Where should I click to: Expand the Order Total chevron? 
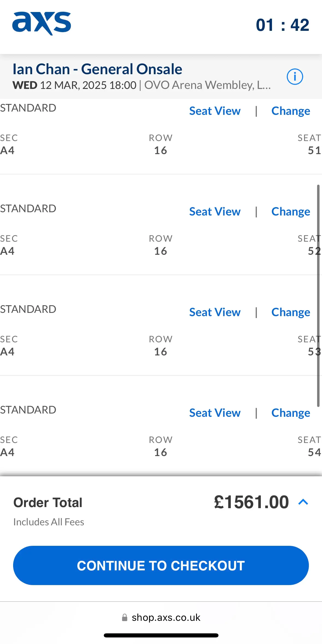point(303,502)
